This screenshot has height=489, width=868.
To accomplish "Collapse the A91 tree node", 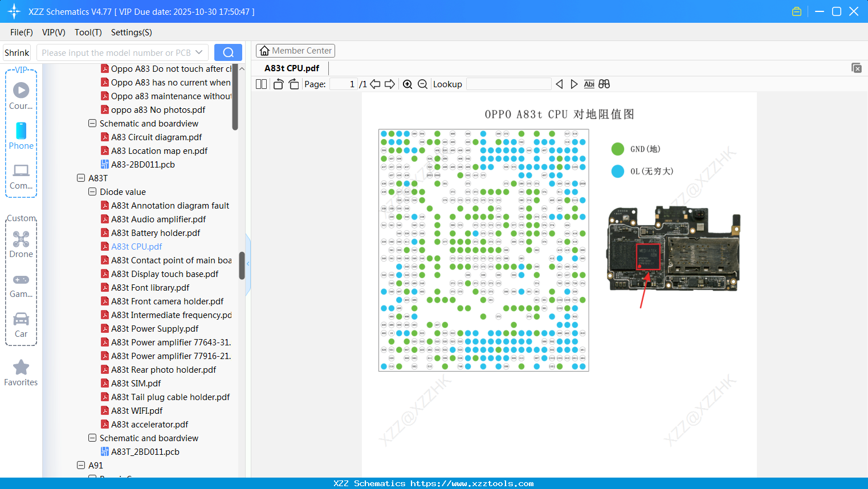I will 81,465.
